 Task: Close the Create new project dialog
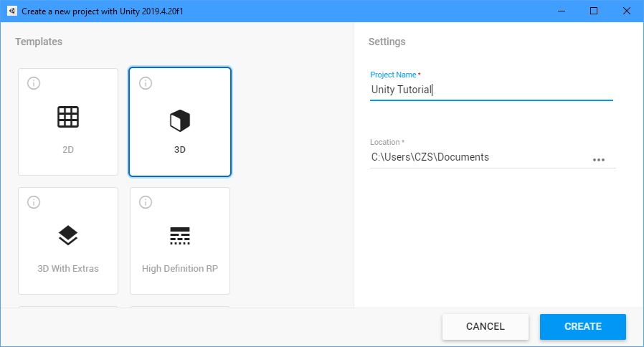coord(627,11)
